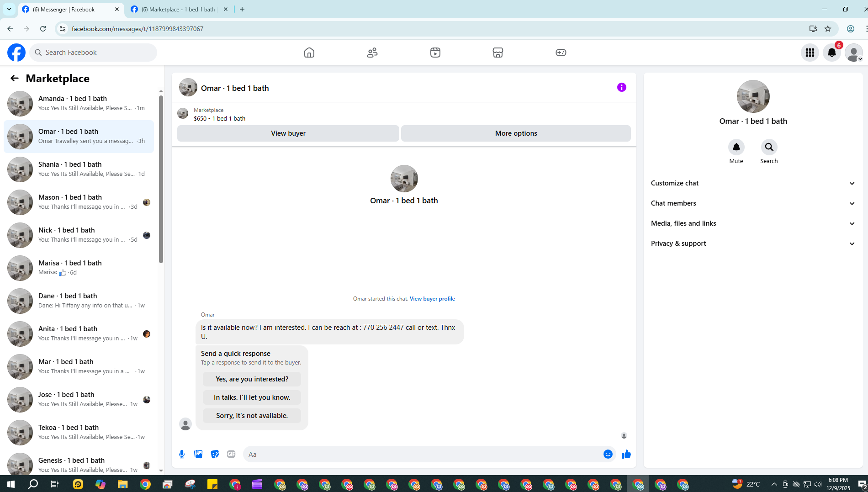Open the browser tab search dropdown
Viewport: 868px width, 492px height.
(x=9, y=9)
